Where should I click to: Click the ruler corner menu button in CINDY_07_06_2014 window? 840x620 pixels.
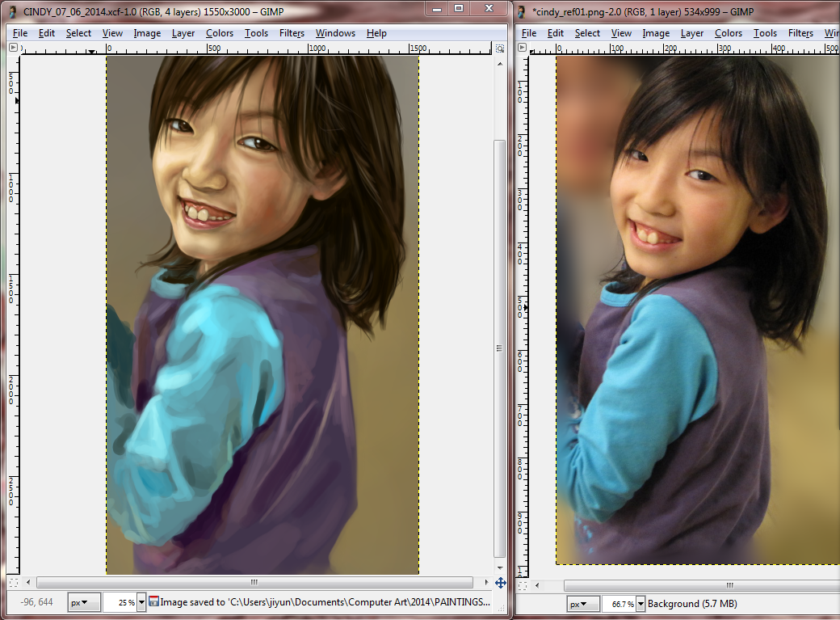[13, 48]
